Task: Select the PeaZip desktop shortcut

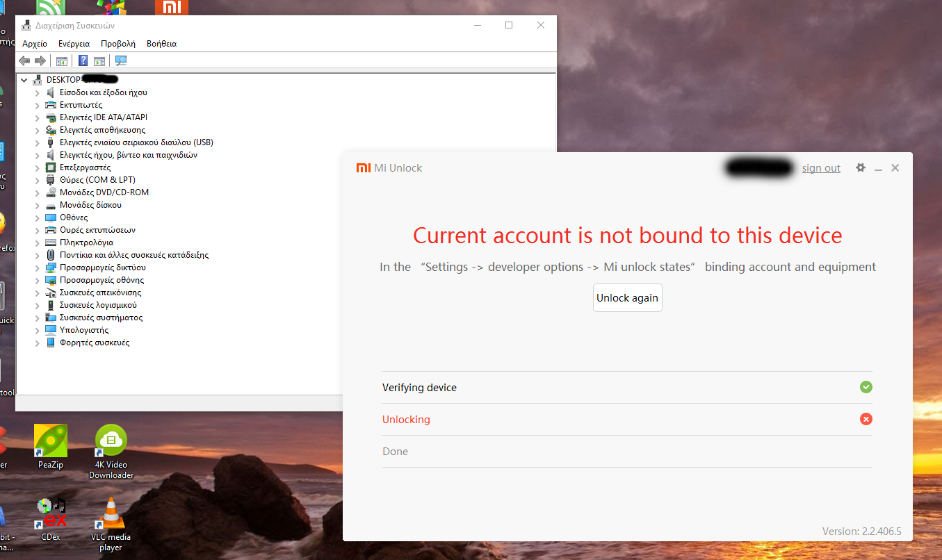Action: click(x=51, y=446)
